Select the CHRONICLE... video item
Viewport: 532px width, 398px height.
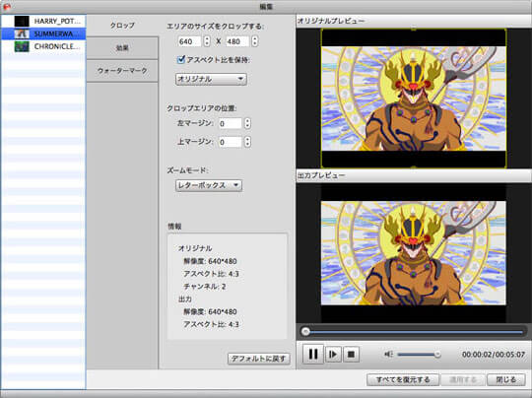coord(43,46)
